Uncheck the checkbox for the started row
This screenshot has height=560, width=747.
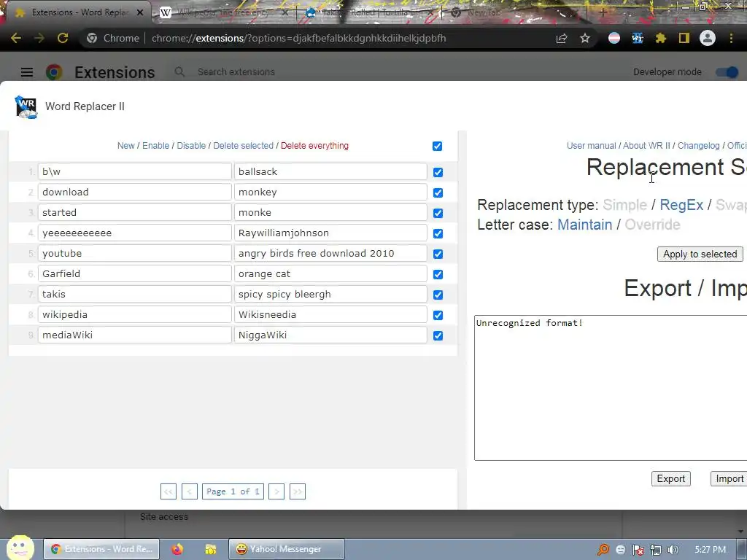[438, 214]
